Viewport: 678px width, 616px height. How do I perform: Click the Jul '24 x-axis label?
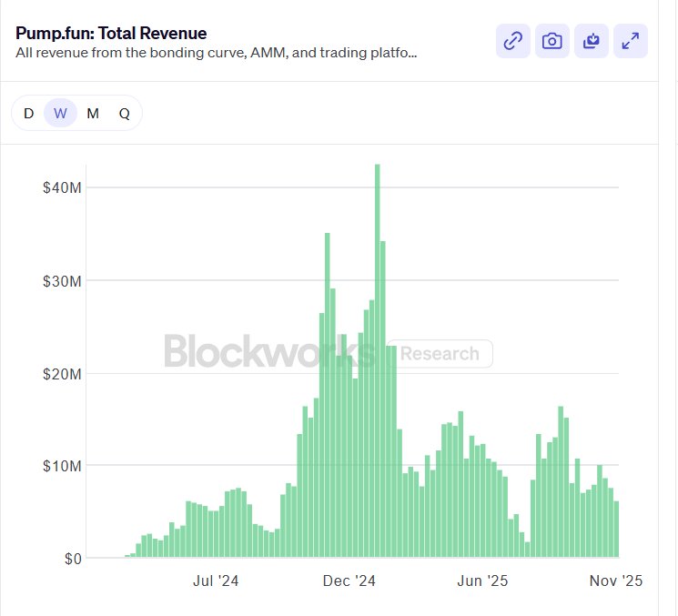pyautogui.click(x=216, y=581)
